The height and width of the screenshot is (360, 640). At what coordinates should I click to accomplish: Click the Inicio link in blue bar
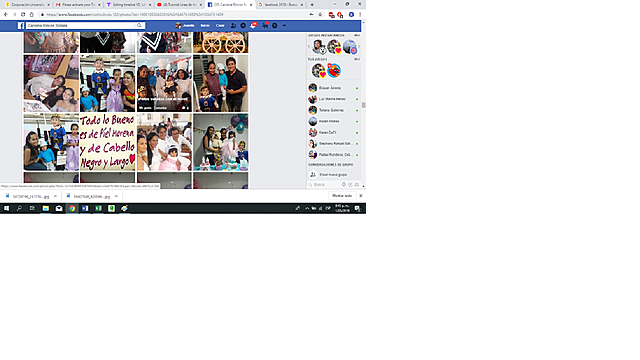[205, 25]
